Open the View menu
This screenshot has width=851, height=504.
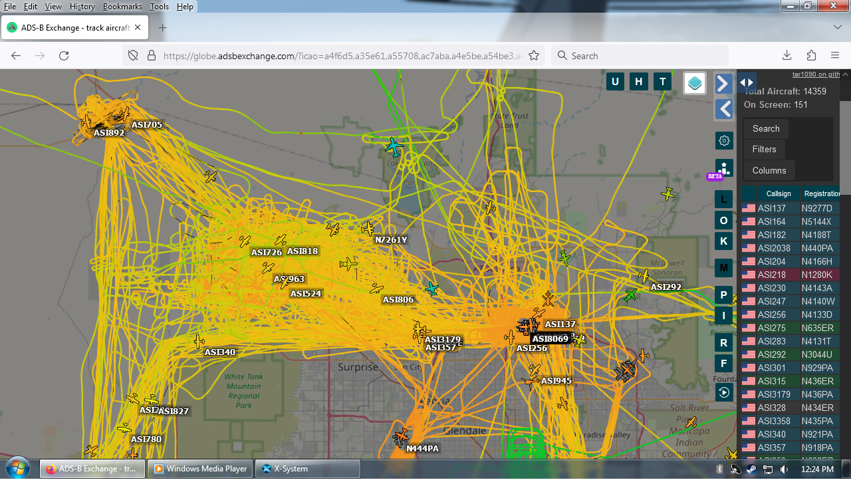53,6
